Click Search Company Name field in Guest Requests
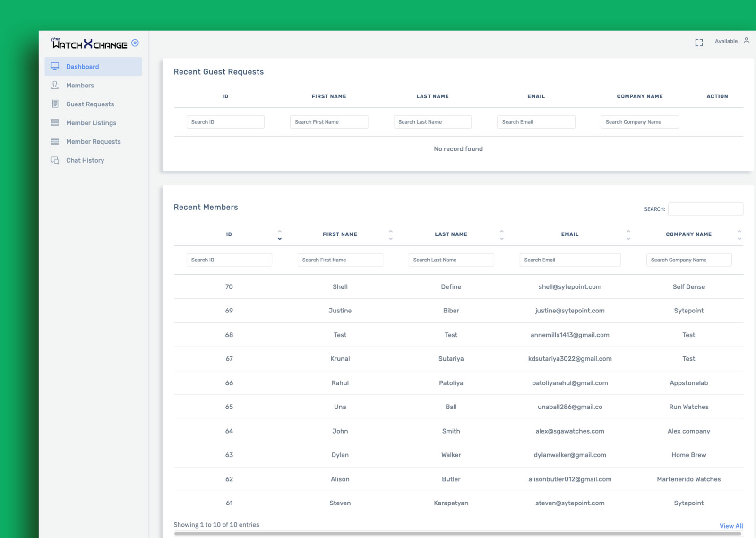 (639, 122)
